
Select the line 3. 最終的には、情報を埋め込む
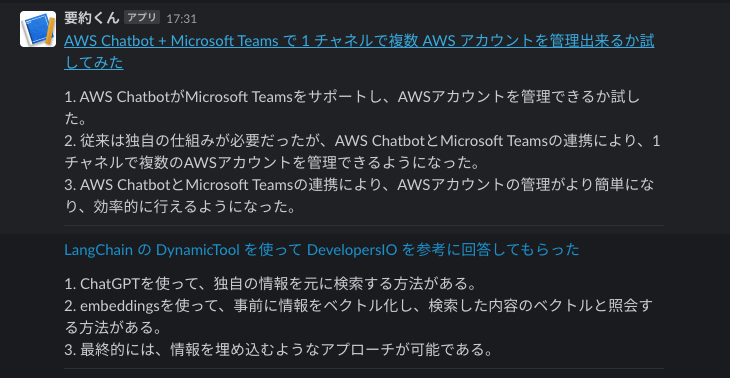(x=278, y=349)
